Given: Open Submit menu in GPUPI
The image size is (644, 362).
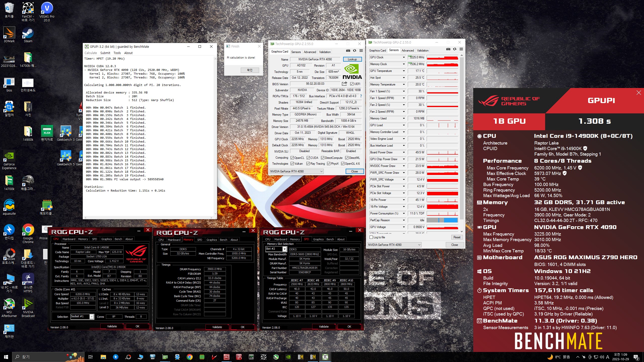Looking at the screenshot, I should [x=105, y=53].
